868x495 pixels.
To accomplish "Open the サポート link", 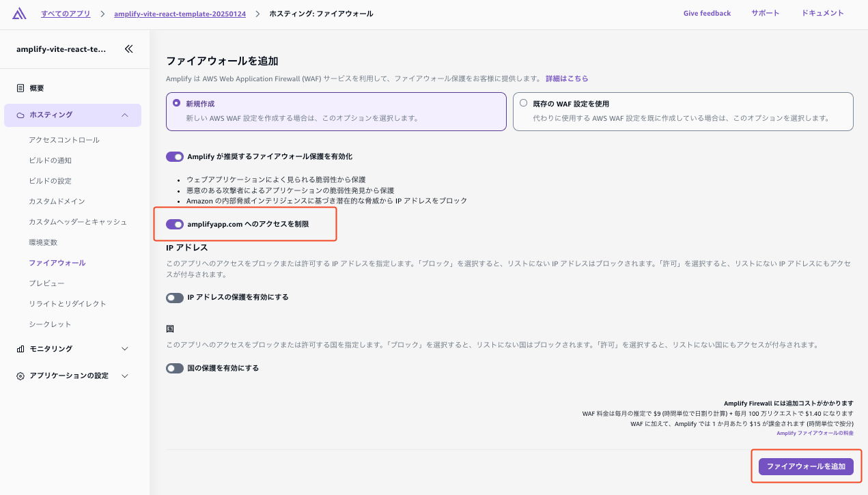I will click(x=765, y=13).
